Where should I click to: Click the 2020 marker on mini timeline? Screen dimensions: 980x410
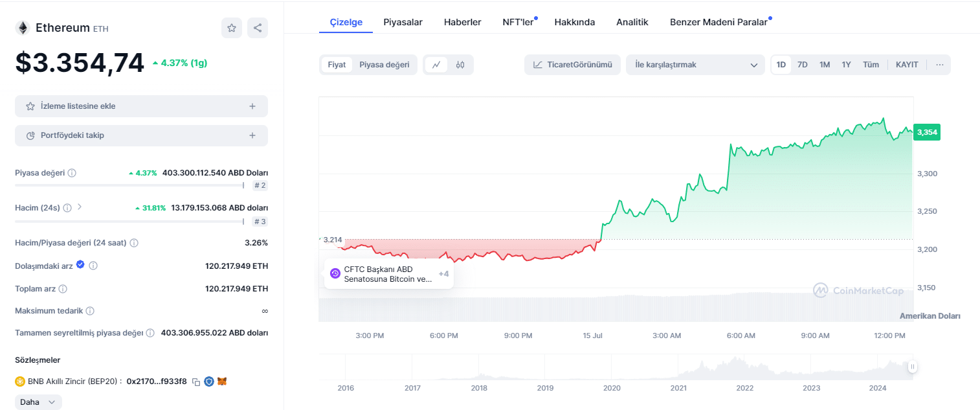612,388
